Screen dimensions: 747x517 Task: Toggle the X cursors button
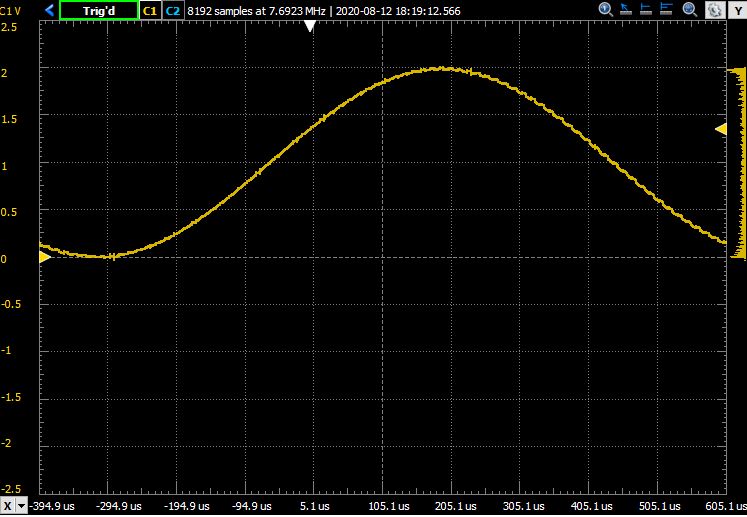[7, 506]
